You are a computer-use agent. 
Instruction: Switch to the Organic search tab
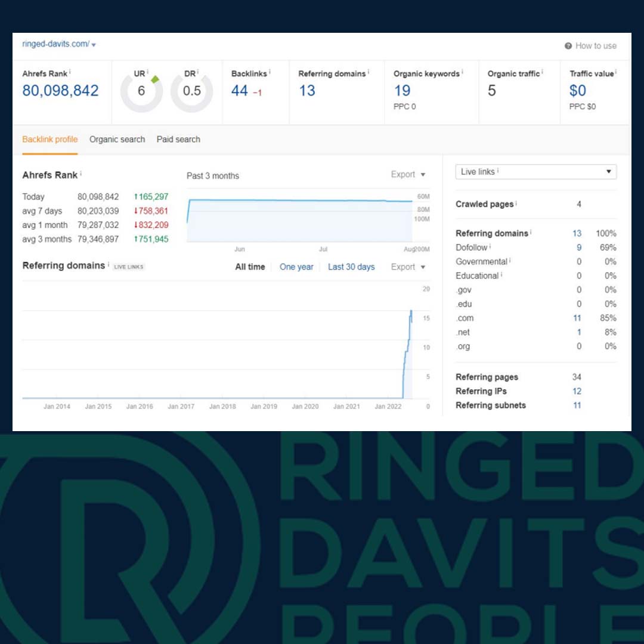117,140
